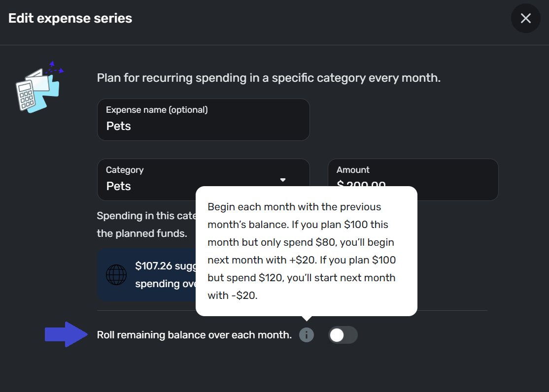
Task: Click the blue arrow pointing at rollover
Action: (x=66, y=335)
